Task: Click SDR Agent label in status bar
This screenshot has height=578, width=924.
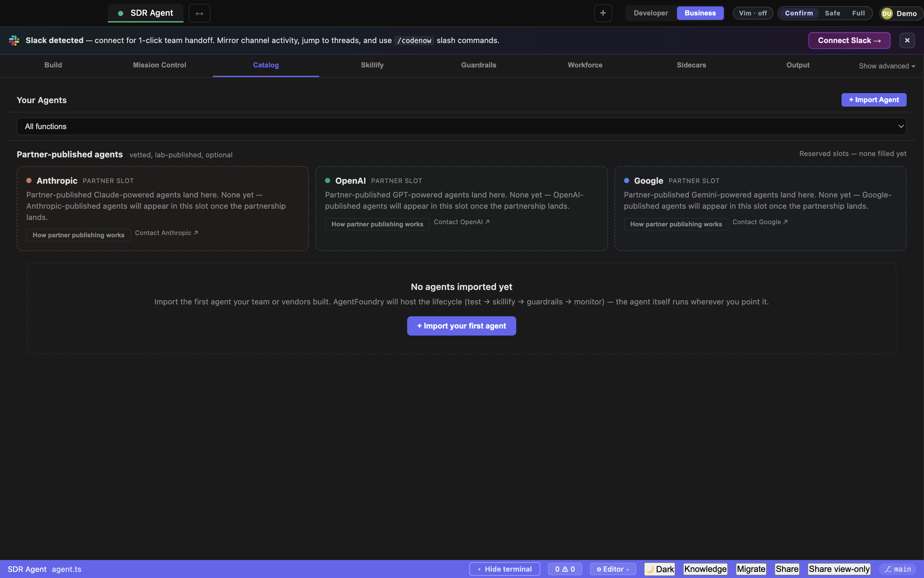Action: [27, 569]
